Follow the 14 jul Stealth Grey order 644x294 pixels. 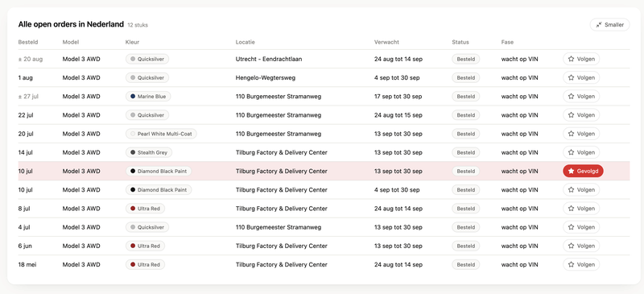pyautogui.click(x=580, y=152)
